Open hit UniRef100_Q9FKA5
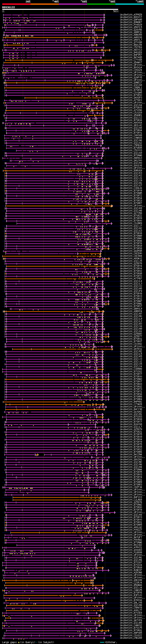This screenshot has width=146, height=644. pos(131,20)
